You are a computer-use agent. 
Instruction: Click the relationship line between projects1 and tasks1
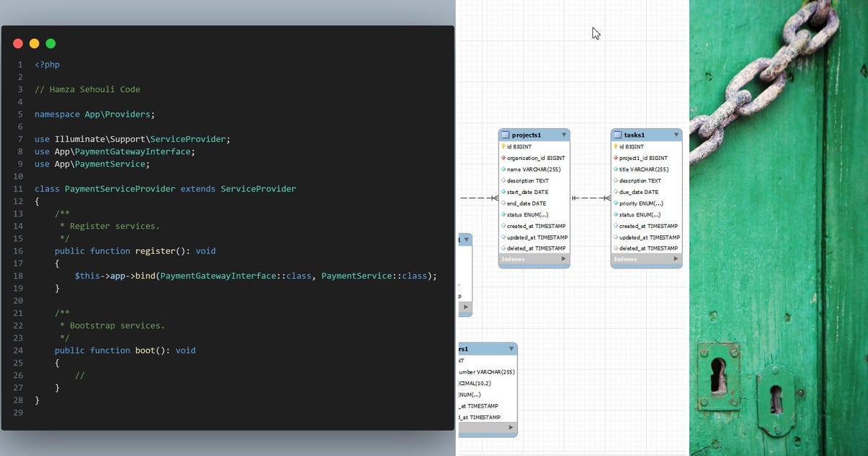(590, 197)
